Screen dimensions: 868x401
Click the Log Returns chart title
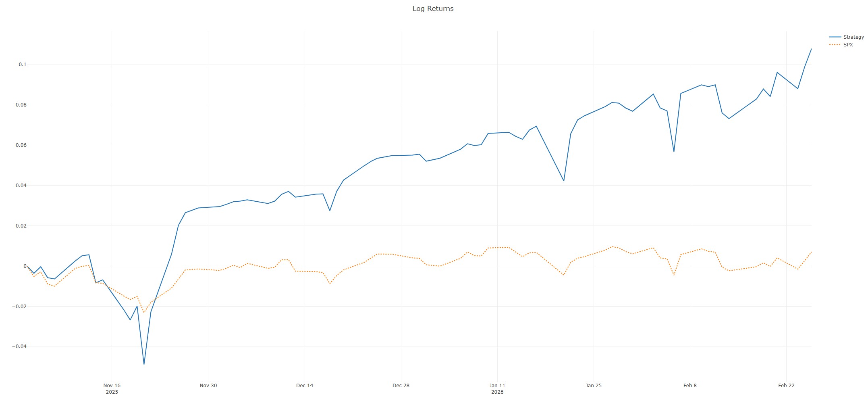[433, 8]
